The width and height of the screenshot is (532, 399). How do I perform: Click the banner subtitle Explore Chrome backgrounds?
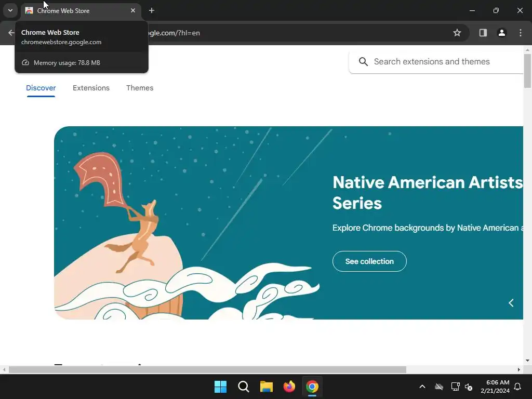(x=428, y=228)
